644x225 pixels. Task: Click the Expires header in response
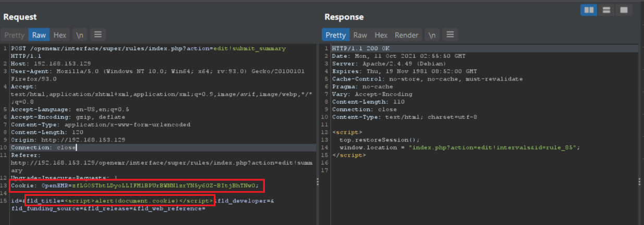click(404, 71)
